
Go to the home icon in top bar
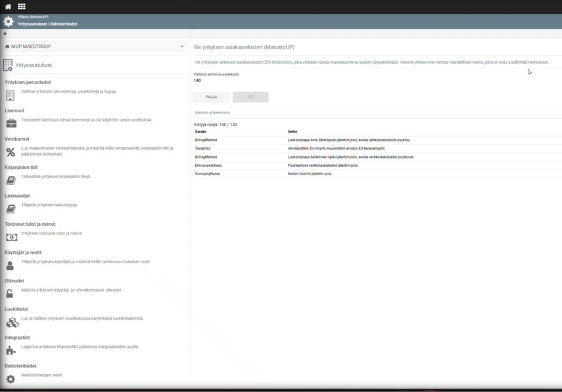[x=8, y=7]
